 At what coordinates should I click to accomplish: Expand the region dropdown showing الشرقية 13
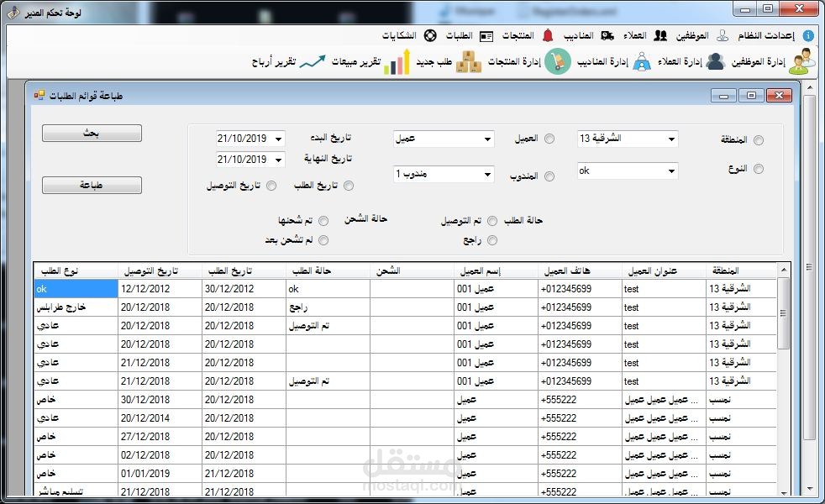click(671, 139)
